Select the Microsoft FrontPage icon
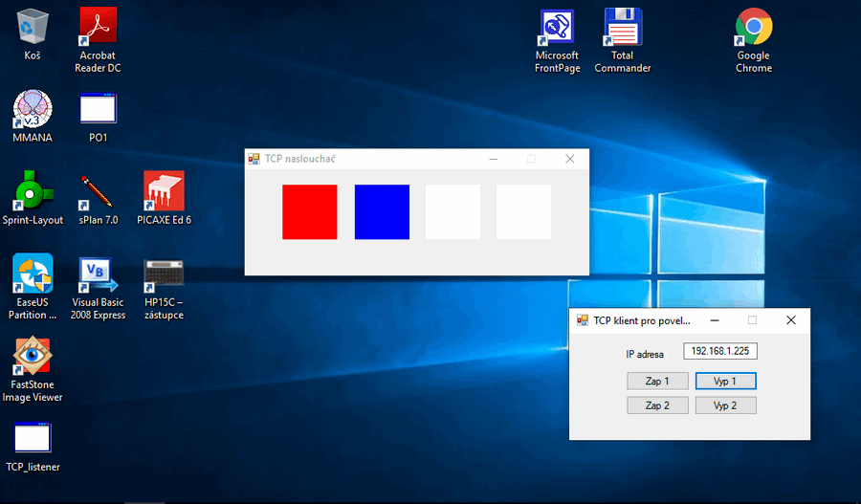The image size is (861, 504). click(557, 27)
